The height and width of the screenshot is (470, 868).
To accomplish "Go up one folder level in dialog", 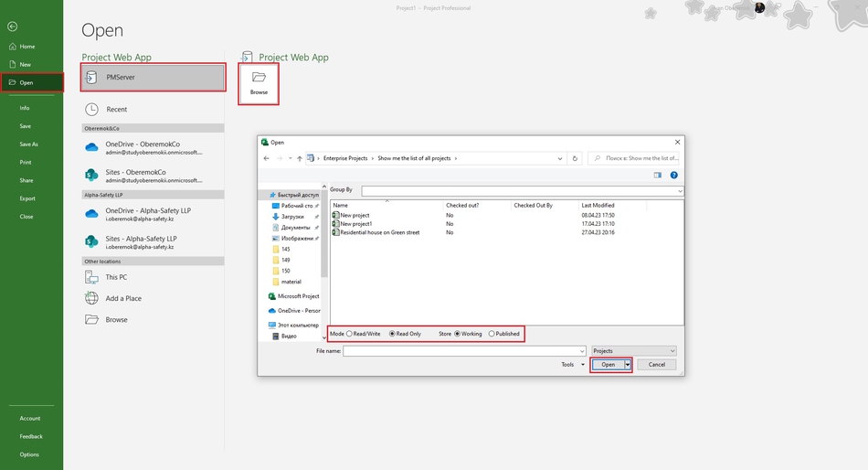I will point(300,158).
